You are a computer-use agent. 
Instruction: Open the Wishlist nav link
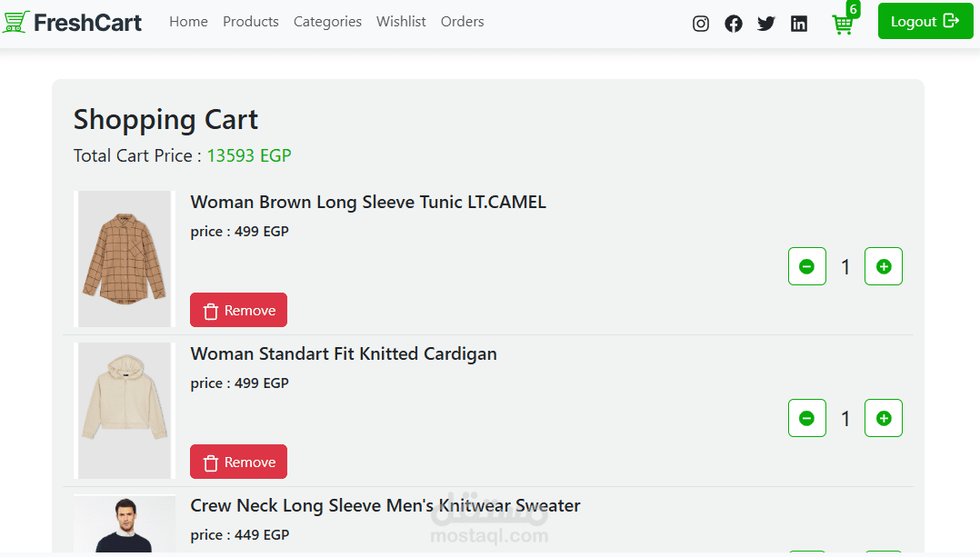point(401,21)
